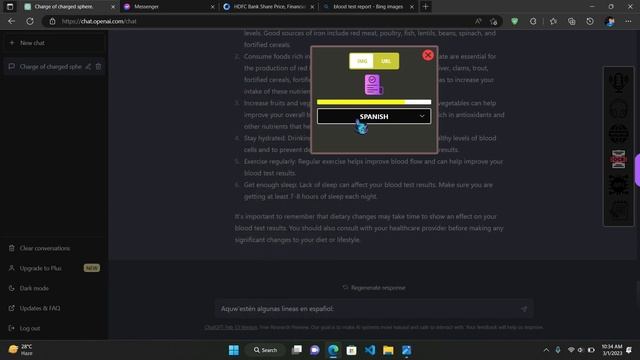
Task: Click the purple document icon in the popup
Action: [373, 84]
